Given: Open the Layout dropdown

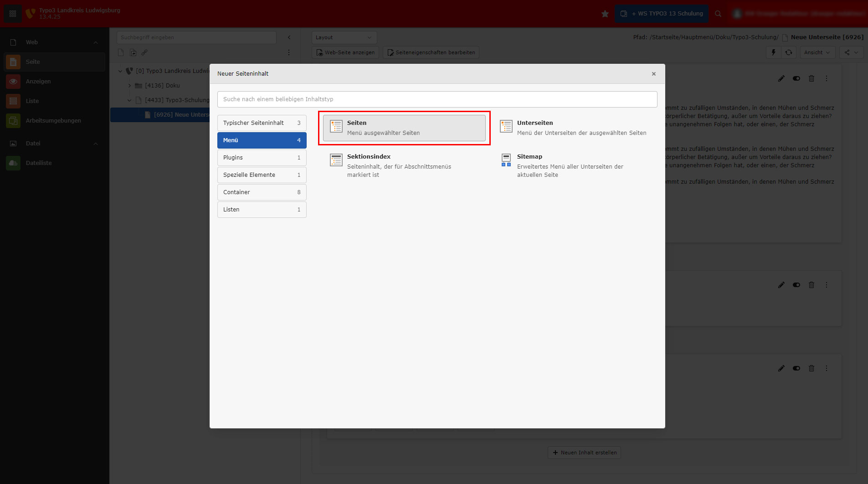Looking at the screenshot, I should coord(344,37).
